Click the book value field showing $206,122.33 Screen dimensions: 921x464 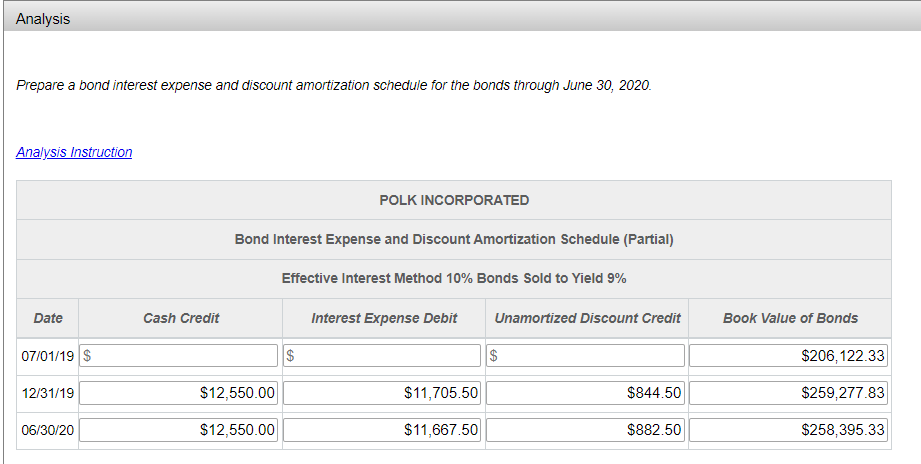(x=788, y=355)
